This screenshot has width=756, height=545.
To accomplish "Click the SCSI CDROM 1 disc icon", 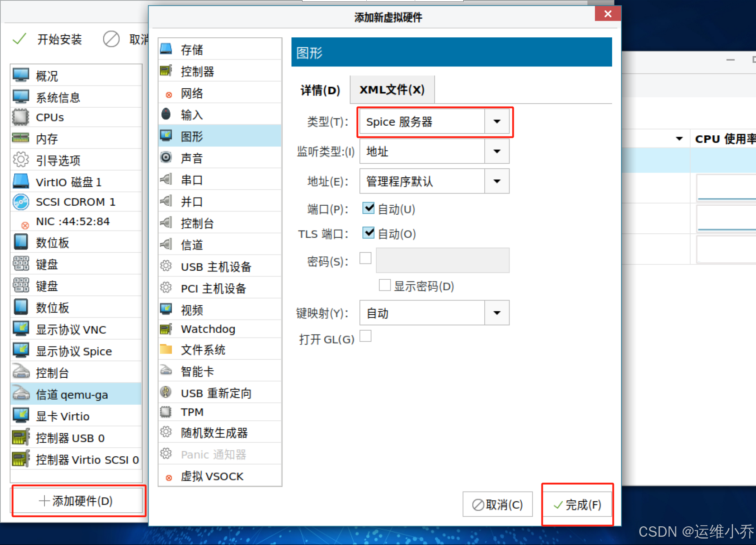I will (x=21, y=202).
